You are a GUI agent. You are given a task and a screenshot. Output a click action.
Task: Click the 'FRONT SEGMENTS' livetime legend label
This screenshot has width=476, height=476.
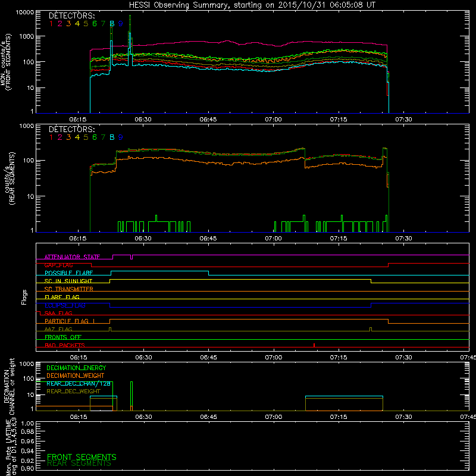[82, 457]
